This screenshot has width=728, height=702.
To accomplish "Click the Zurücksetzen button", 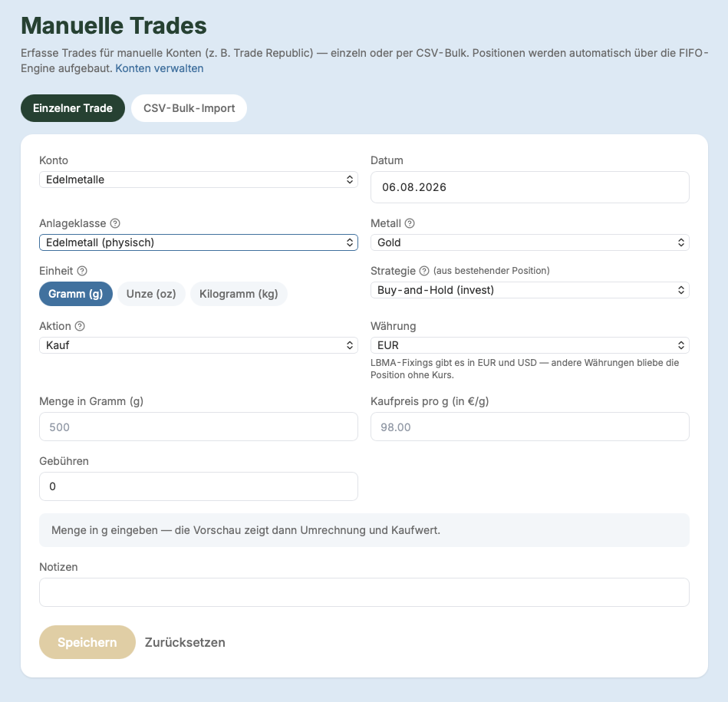I will [x=185, y=642].
